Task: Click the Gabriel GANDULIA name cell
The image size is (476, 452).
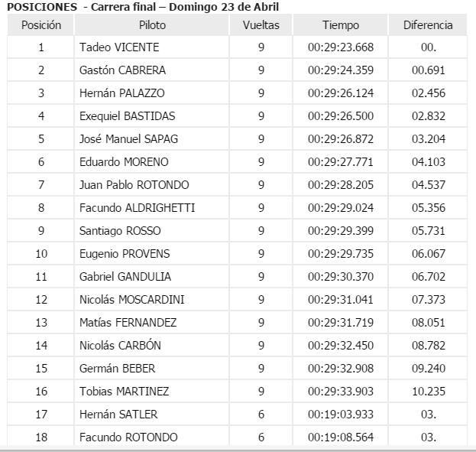Action: pyautogui.click(x=125, y=277)
